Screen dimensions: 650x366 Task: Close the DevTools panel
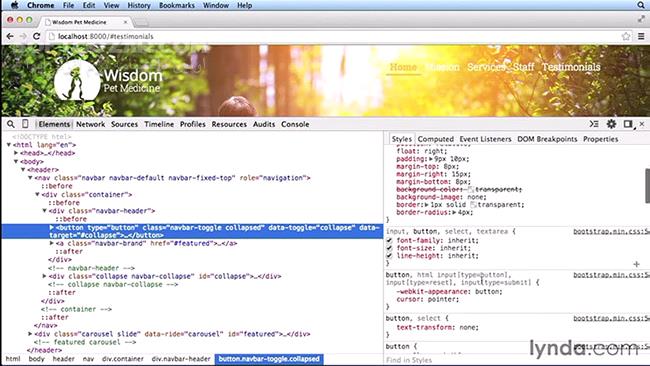pos(642,124)
